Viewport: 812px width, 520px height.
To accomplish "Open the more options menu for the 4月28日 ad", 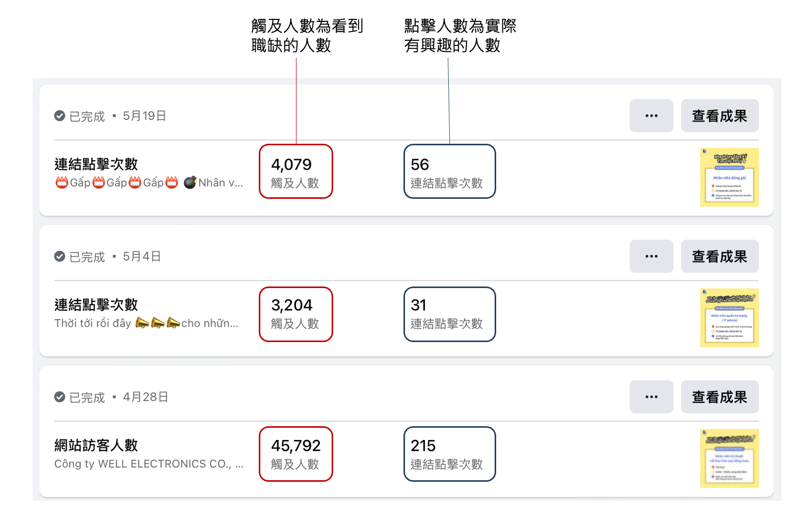I will click(651, 397).
